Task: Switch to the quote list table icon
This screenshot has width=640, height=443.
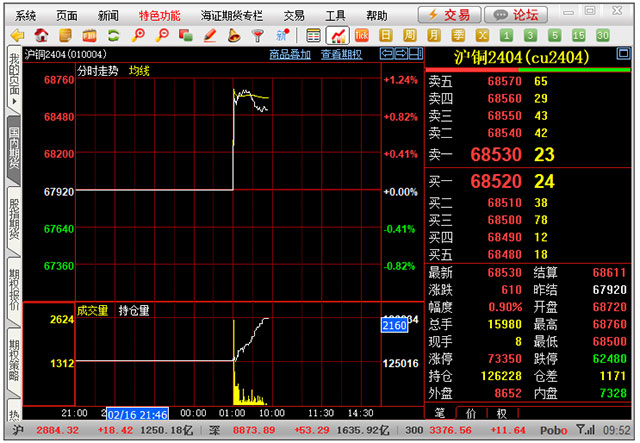Action: click(x=313, y=36)
